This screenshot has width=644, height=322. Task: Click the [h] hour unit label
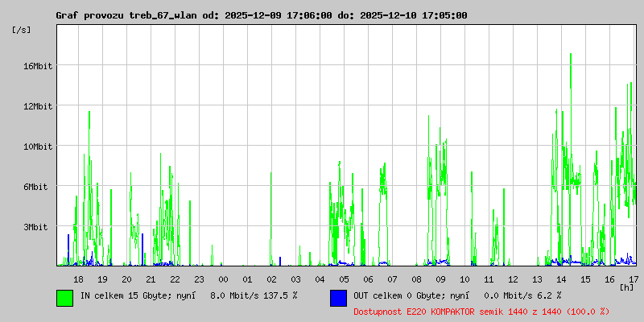[x=627, y=287]
